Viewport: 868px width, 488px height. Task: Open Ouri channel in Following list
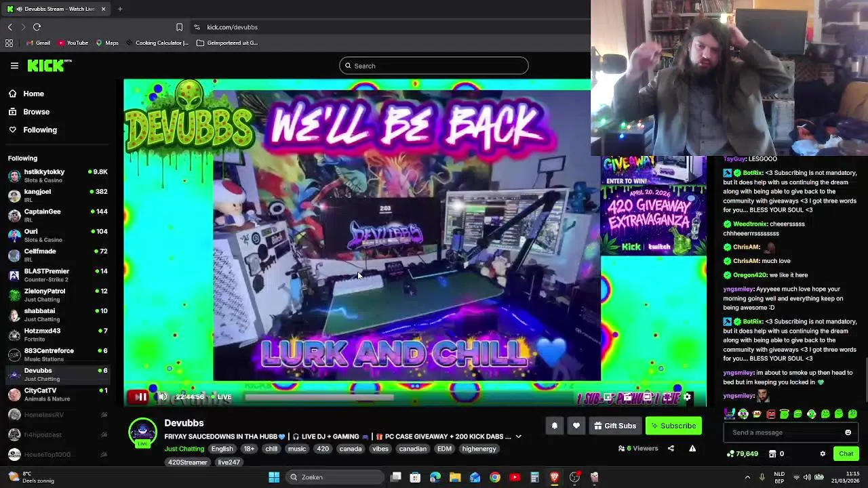58,235
